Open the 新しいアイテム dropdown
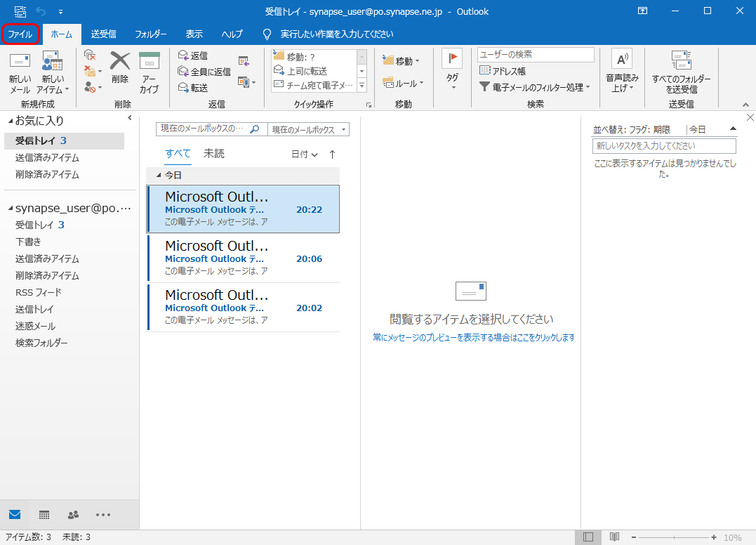The width and height of the screenshot is (756, 545). 53,74
